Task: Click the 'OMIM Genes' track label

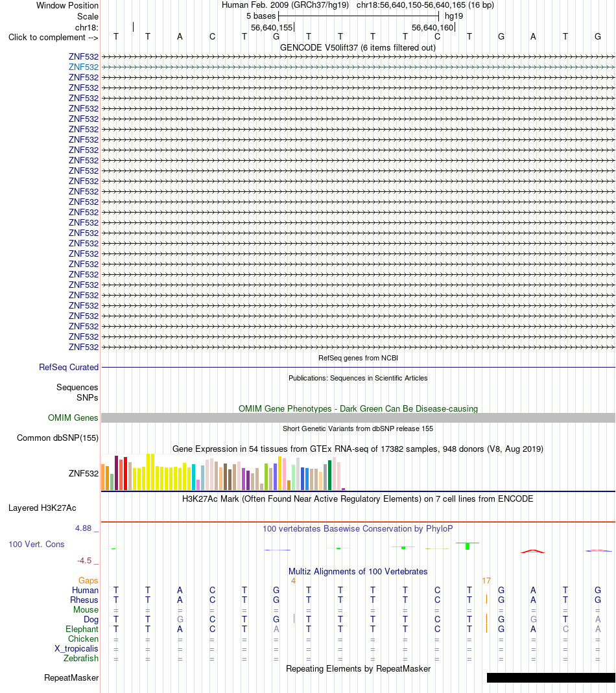Action: [73, 417]
